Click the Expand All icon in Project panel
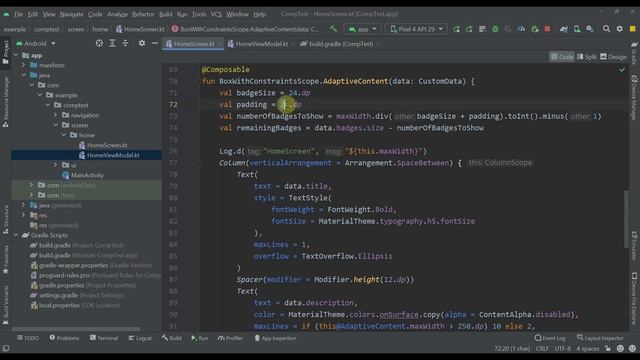Viewport: 640px width, 360px height. (x=112, y=43)
